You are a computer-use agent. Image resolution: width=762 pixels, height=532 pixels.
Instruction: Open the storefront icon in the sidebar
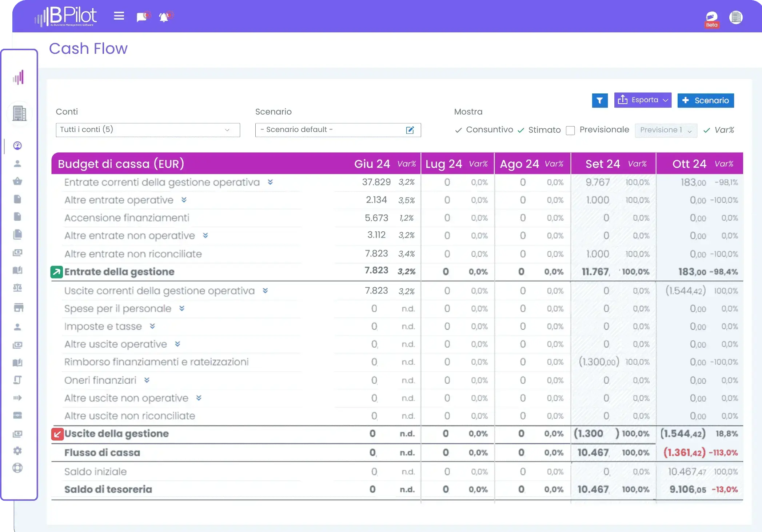(19, 307)
